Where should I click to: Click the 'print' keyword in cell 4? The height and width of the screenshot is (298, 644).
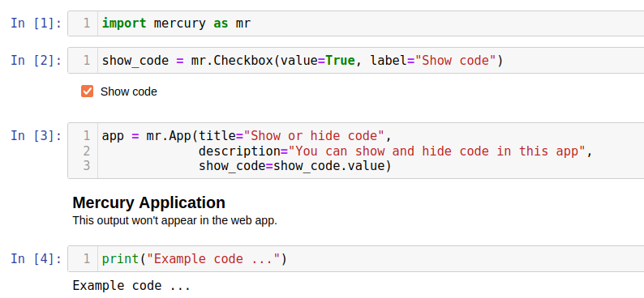pos(121,259)
